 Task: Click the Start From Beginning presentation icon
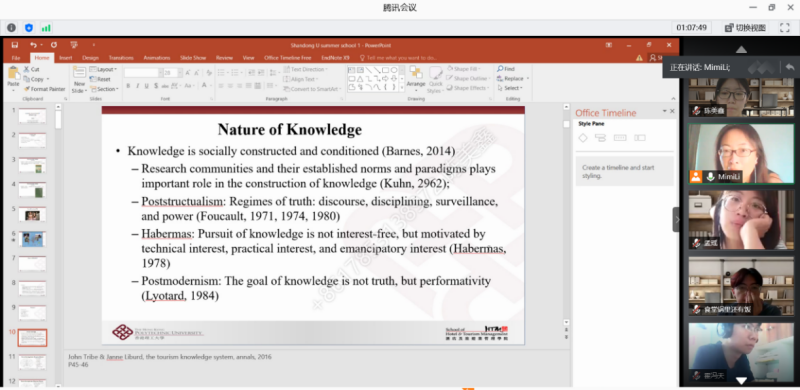click(x=74, y=45)
